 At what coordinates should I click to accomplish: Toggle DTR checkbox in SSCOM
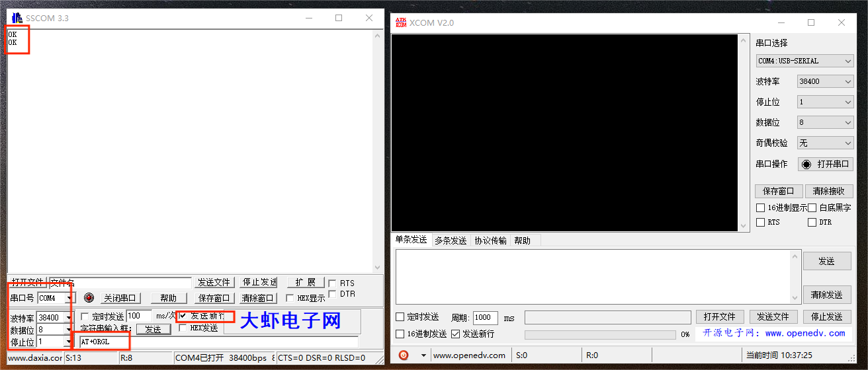coord(332,294)
